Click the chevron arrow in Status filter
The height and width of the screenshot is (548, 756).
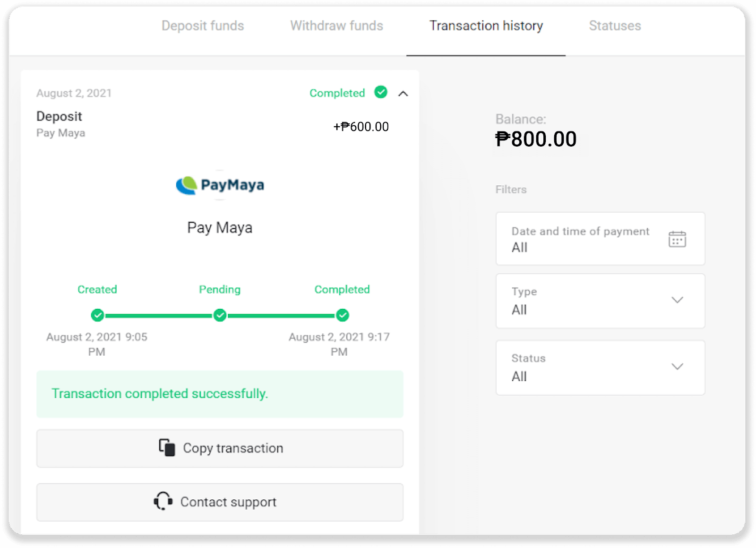[x=677, y=366]
